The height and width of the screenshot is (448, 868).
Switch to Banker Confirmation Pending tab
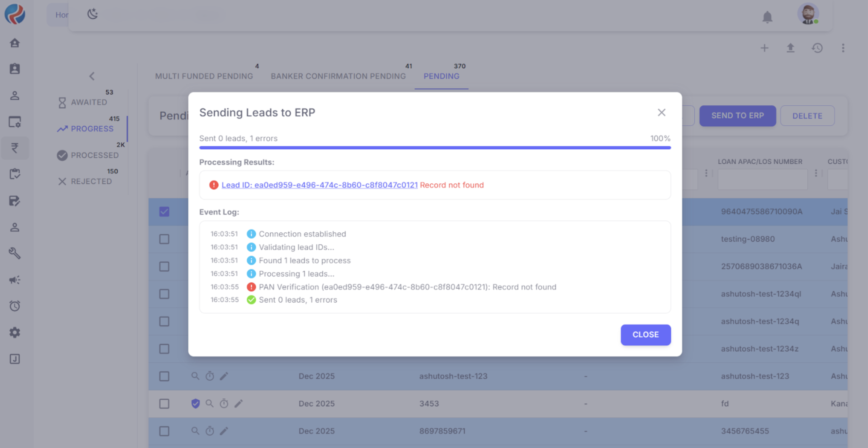click(x=338, y=76)
